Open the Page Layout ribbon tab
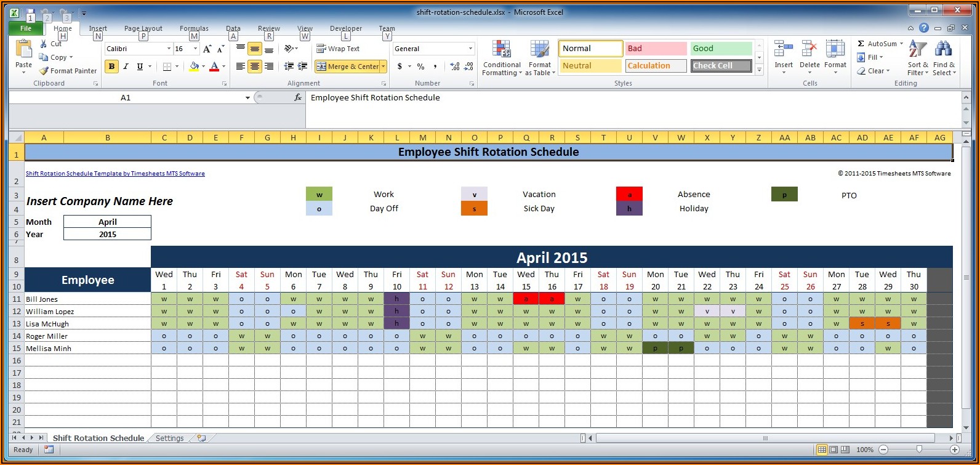 (x=143, y=28)
